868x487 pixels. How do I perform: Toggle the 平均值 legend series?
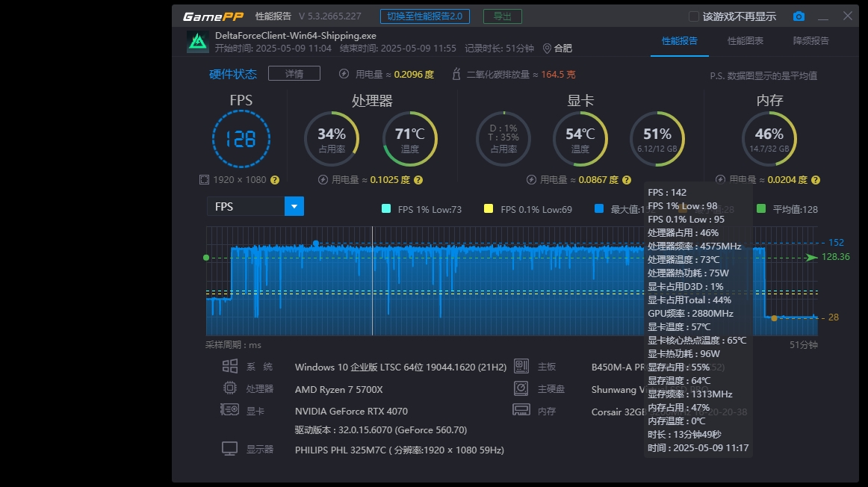[x=761, y=209]
